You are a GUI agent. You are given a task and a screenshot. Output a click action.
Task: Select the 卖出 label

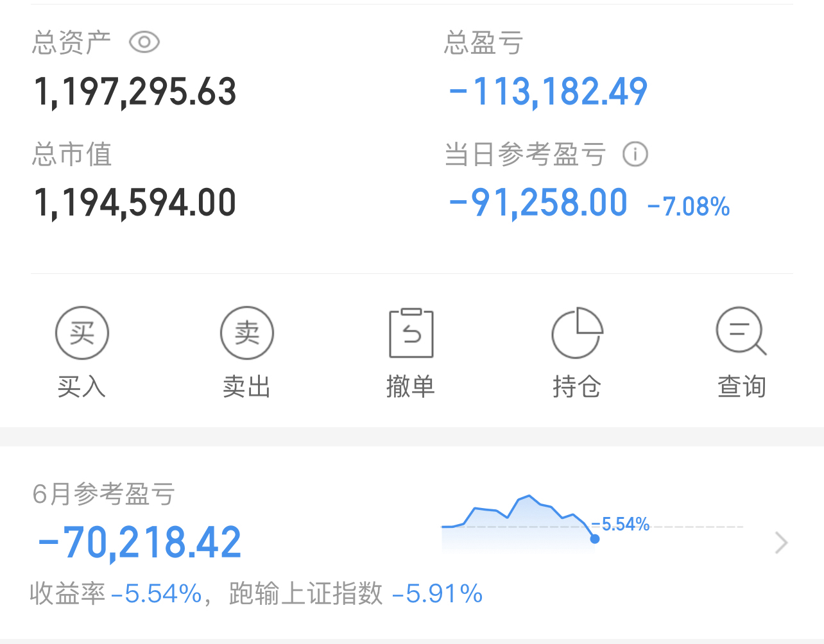pyautogui.click(x=246, y=387)
